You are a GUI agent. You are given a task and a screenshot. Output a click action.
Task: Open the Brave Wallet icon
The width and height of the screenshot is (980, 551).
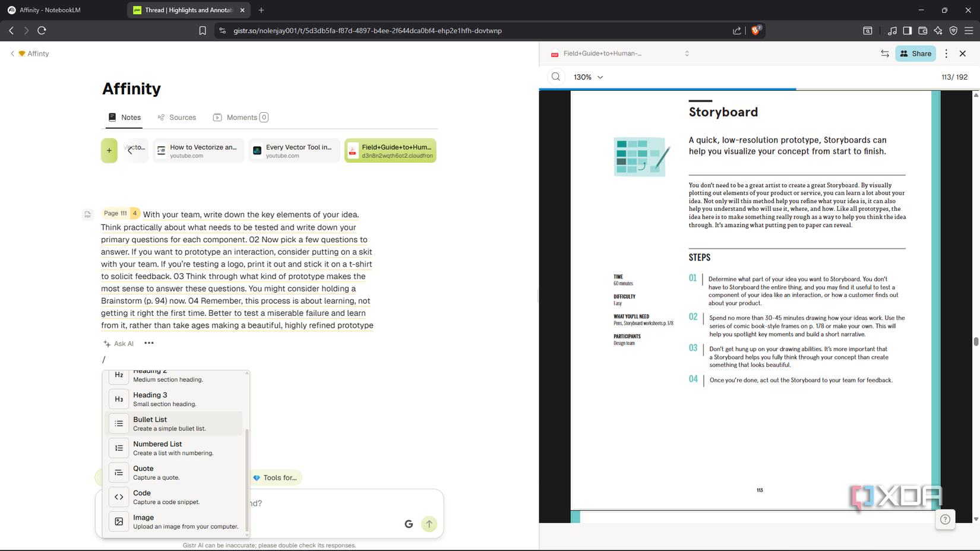pos(923,30)
